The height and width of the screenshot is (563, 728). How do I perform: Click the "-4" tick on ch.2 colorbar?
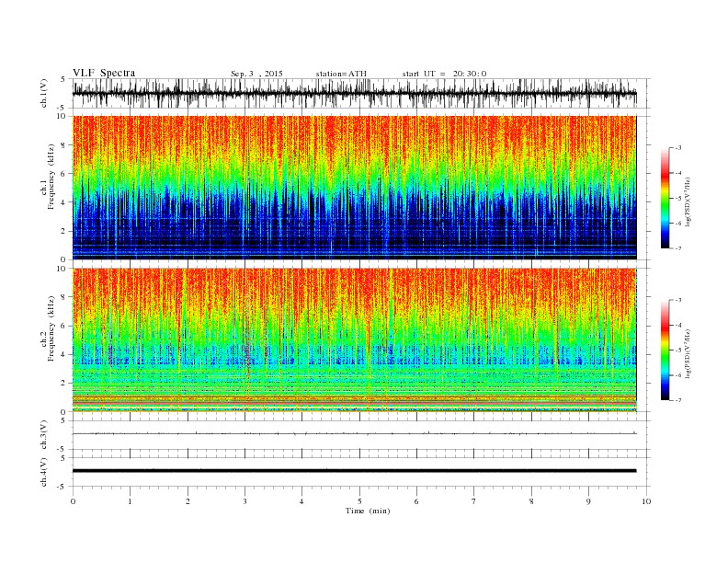[x=678, y=325]
